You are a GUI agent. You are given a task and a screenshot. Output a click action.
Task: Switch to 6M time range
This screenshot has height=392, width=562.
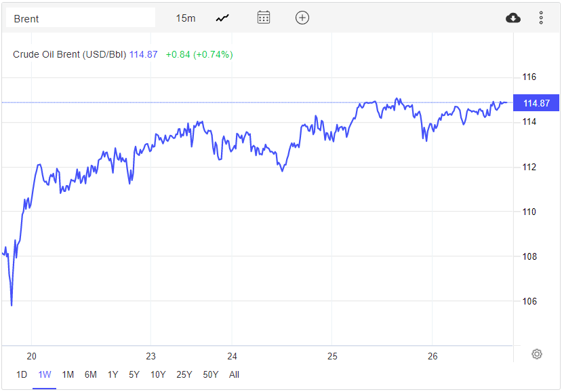90,374
